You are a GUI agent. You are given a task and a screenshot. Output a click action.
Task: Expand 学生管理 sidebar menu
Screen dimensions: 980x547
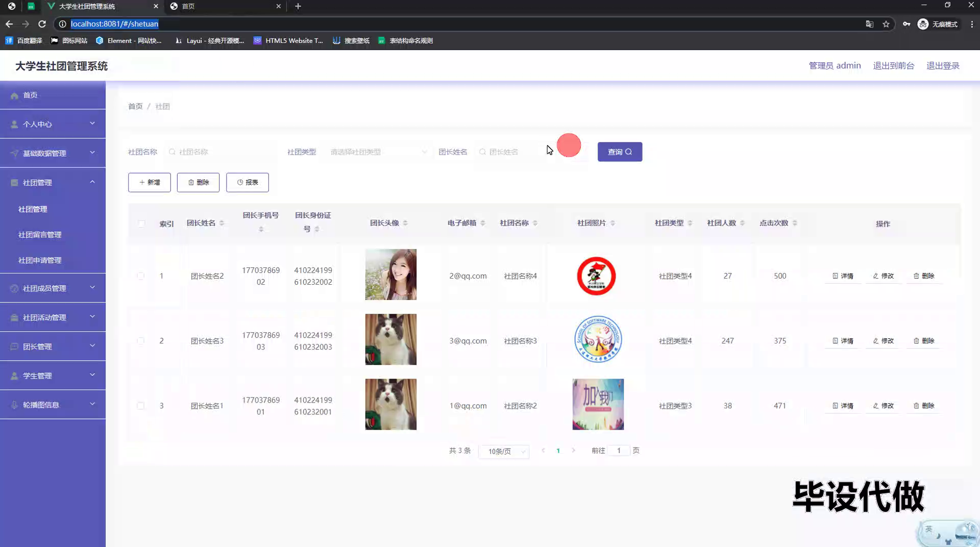(53, 376)
